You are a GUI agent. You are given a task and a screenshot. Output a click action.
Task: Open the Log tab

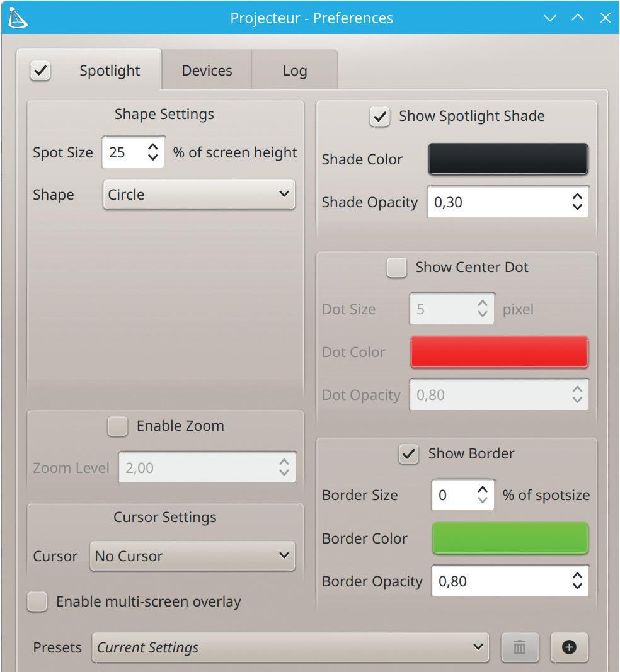295,71
